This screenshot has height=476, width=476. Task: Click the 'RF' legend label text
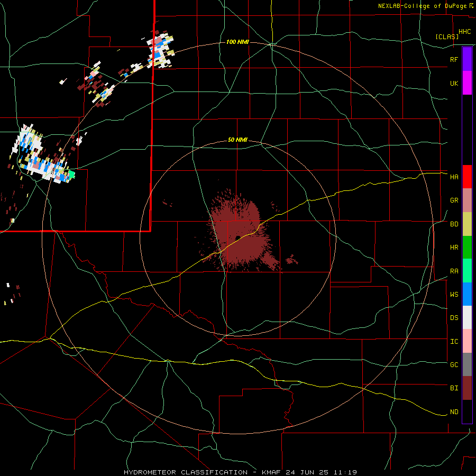(x=454, y=59)
